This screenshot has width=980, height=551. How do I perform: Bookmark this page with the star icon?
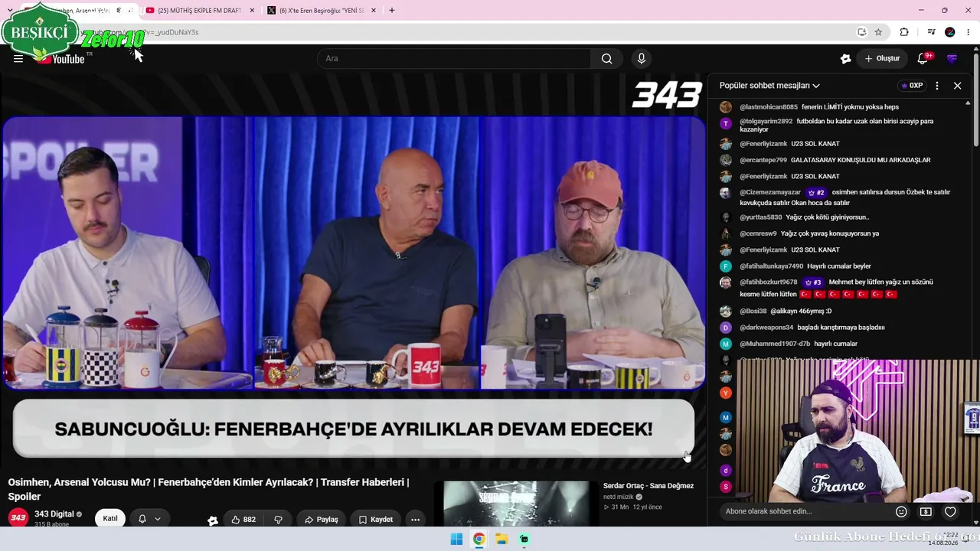click(x=878, y=32)
